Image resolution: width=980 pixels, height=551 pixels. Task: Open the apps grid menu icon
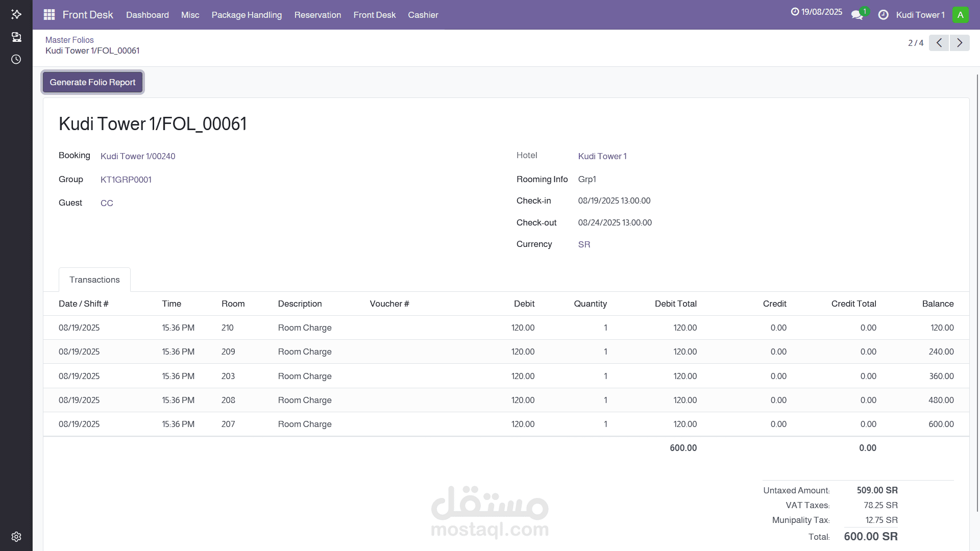click(49, 15)
